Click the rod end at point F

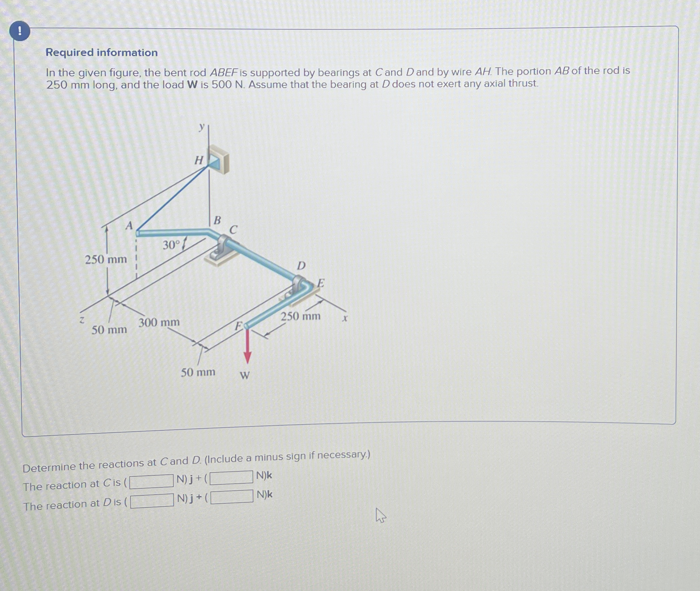(x=246, y=326)
